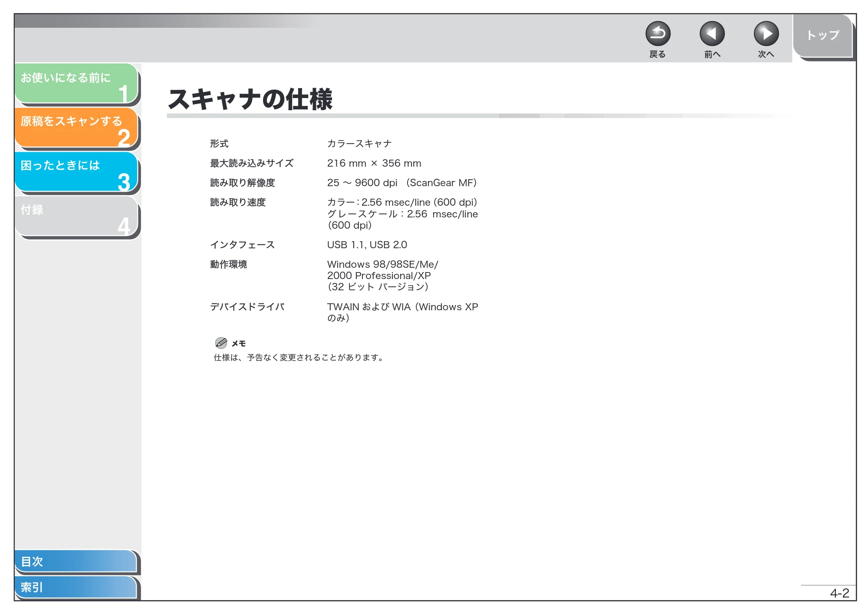
Task: Click the 動作環境 label
Action: click(229, 264)
